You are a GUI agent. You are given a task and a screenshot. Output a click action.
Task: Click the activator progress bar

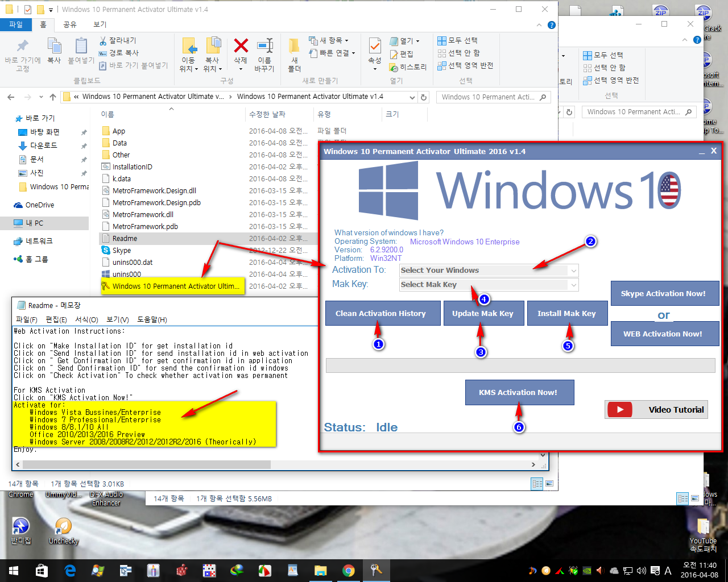[x=520, y=365]
